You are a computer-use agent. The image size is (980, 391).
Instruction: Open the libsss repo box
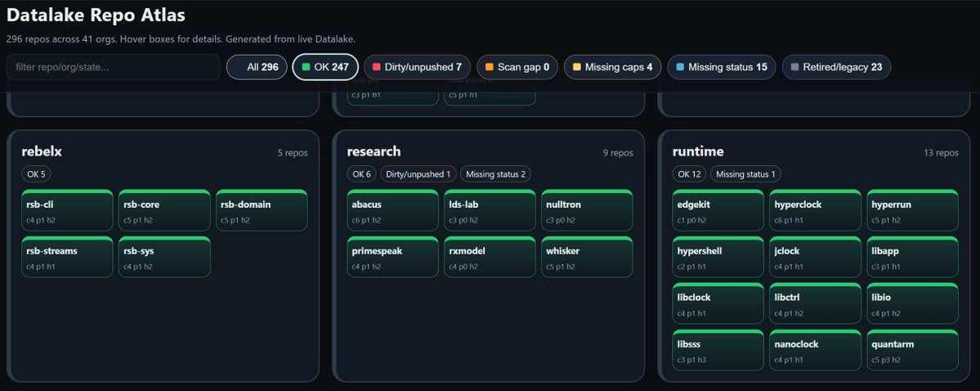coord(718,350)
